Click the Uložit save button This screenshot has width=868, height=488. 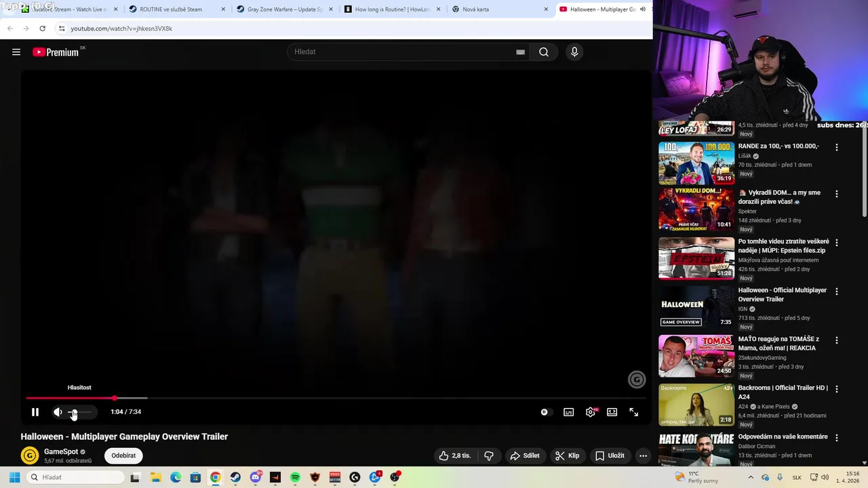[x=610, y=455]
